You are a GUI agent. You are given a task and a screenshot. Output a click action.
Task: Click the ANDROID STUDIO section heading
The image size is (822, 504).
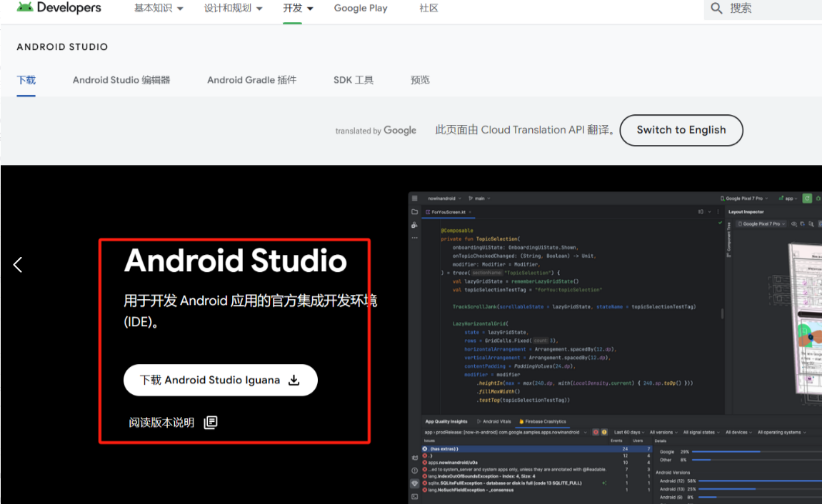(62, 47)
